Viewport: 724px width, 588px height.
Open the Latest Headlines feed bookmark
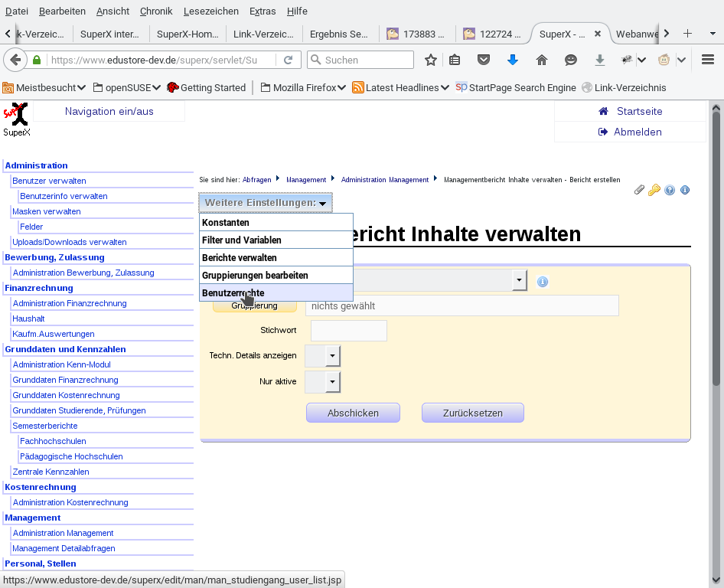tap(400, 88)
